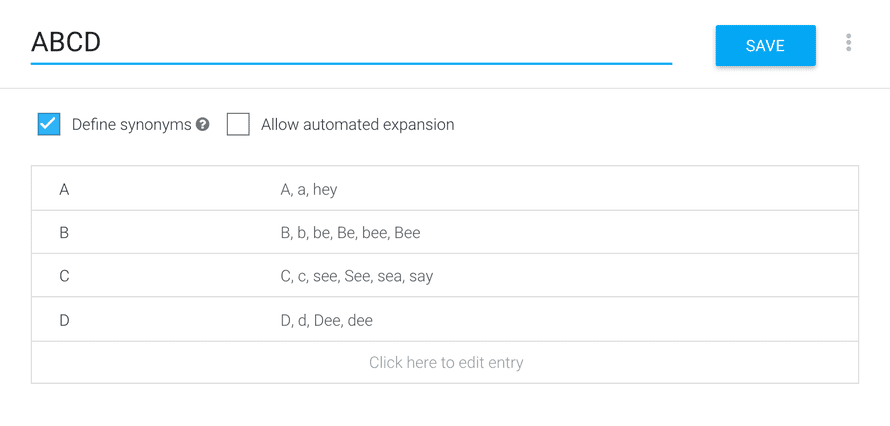This screenshot has height=426, width=890.
Task: Click the help icon beside Define synonyms
Action: click(x=203, y=125)
